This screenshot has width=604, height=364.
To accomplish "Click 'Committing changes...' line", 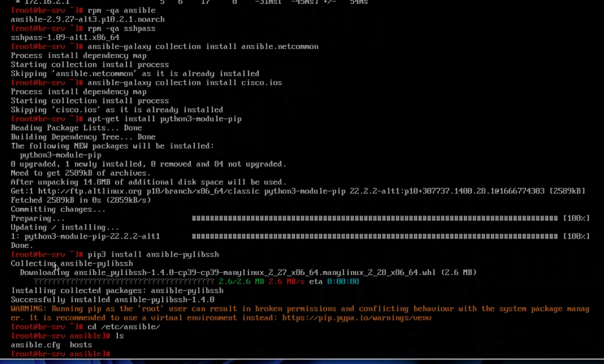I will (58, 210).
